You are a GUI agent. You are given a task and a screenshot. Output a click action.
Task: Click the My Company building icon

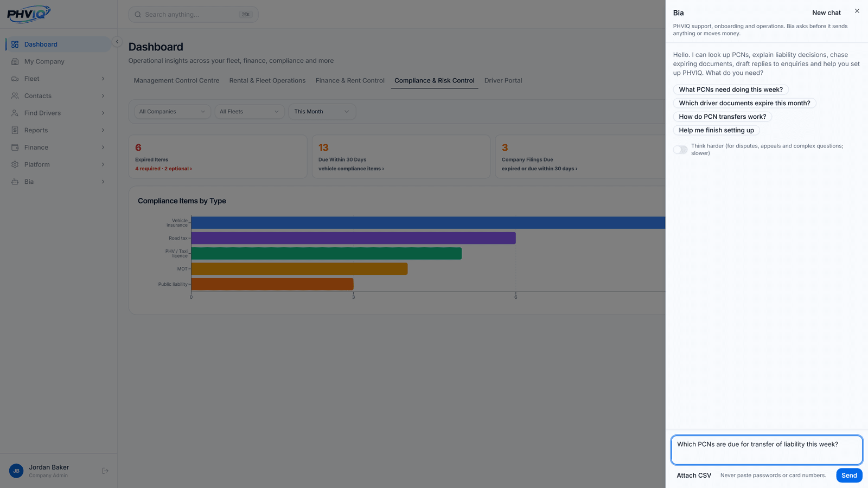(15, 62)
